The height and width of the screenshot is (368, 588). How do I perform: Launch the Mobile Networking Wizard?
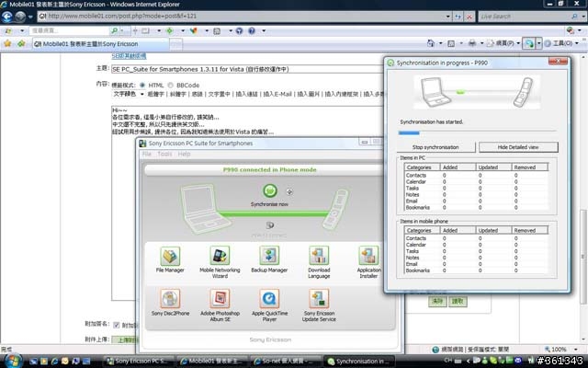[x=220, y=262]
